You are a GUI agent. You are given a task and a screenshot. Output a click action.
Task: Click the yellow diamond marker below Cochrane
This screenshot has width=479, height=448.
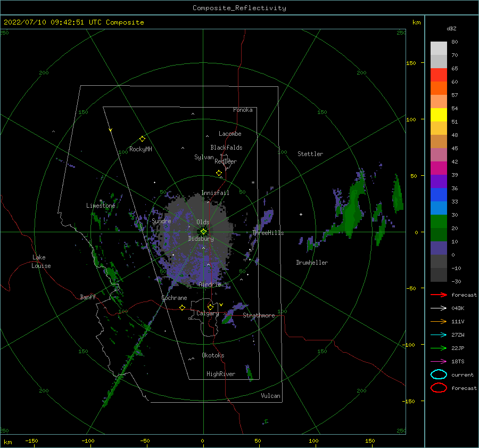point(183,307)
